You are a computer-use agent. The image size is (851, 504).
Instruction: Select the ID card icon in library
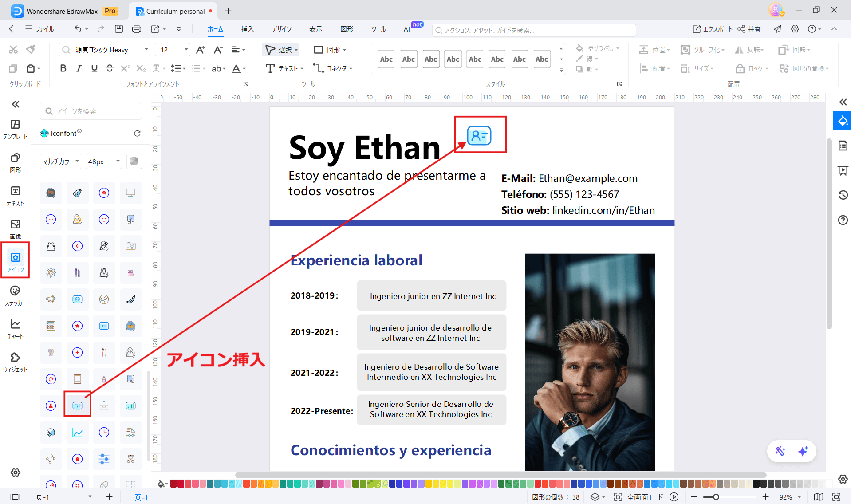click(77, 406)
